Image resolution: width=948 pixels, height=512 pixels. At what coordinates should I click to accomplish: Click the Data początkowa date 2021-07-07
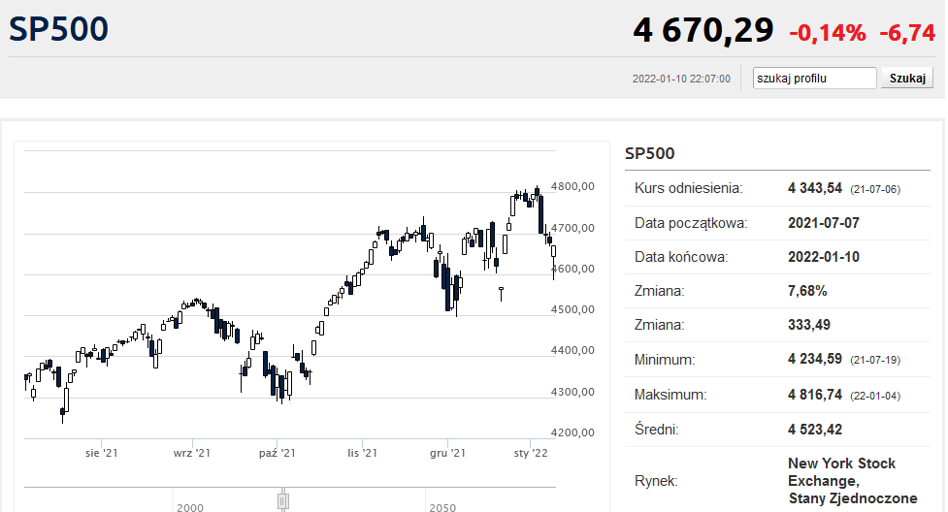pyautogui.click(x=823, y=222)
